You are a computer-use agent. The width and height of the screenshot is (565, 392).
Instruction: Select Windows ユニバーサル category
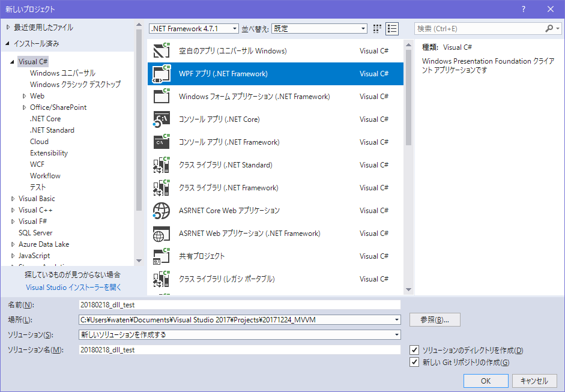click(x=62, y=73)
